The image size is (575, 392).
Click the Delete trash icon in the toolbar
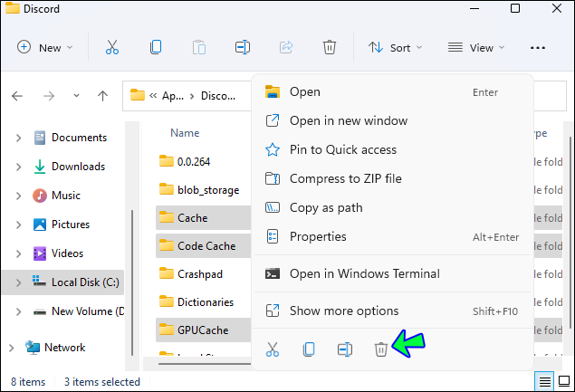[x=330, y=47]
